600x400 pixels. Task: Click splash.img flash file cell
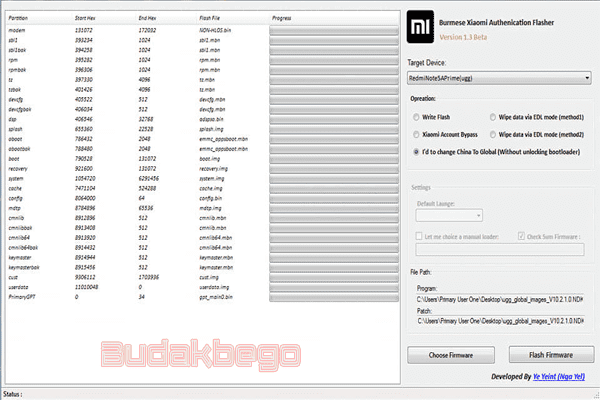pyautogui.click(x=211, y=129)
